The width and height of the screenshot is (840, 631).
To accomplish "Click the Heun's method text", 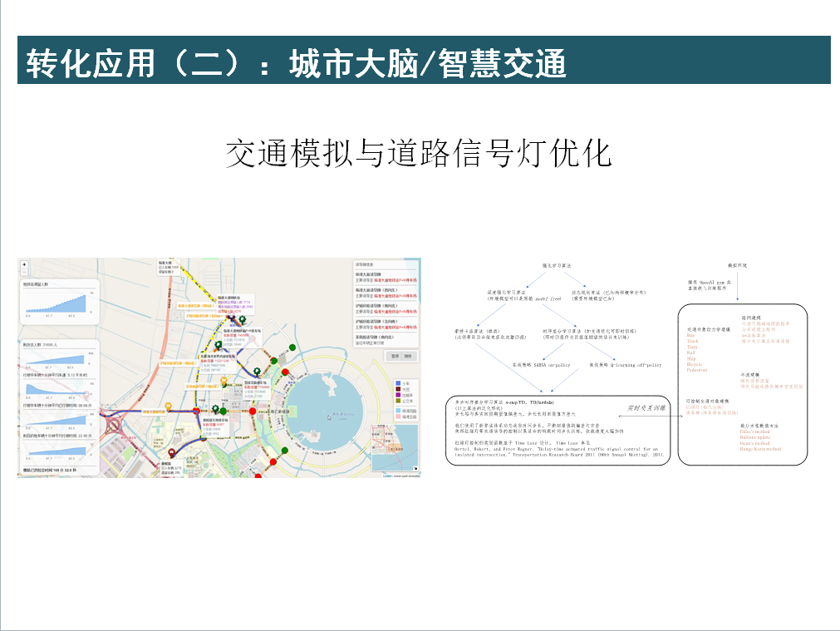I will click(x=754, y=443).
